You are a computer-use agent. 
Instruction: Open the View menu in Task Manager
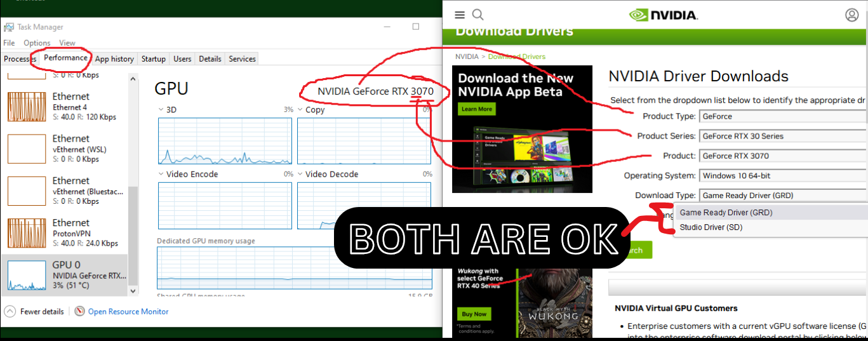pos(67,43)
